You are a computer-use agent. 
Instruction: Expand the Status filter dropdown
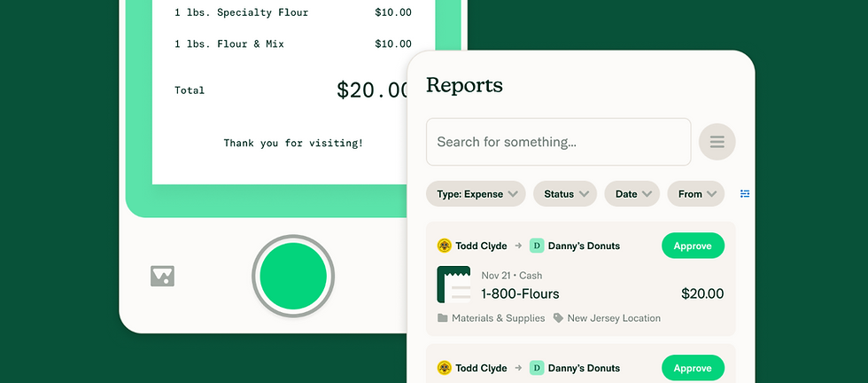tap(565, 194)
